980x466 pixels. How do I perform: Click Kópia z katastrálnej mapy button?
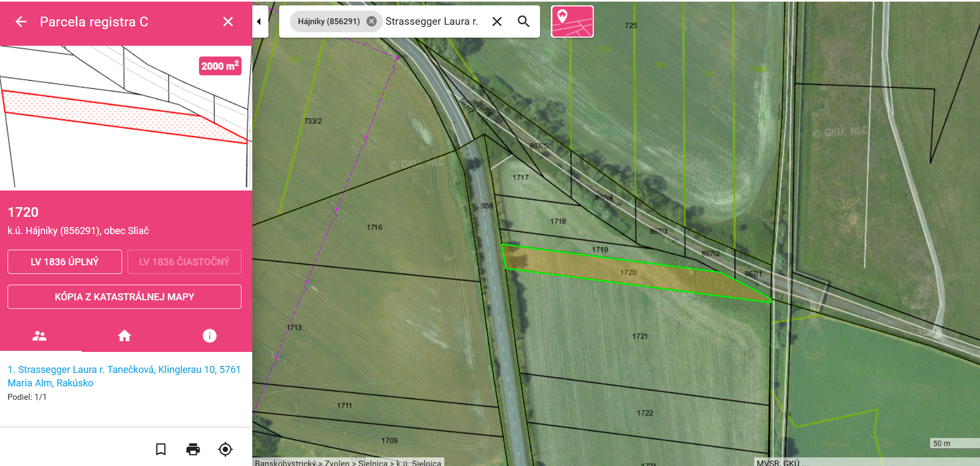pyautogui.click(x=124, y=297)
